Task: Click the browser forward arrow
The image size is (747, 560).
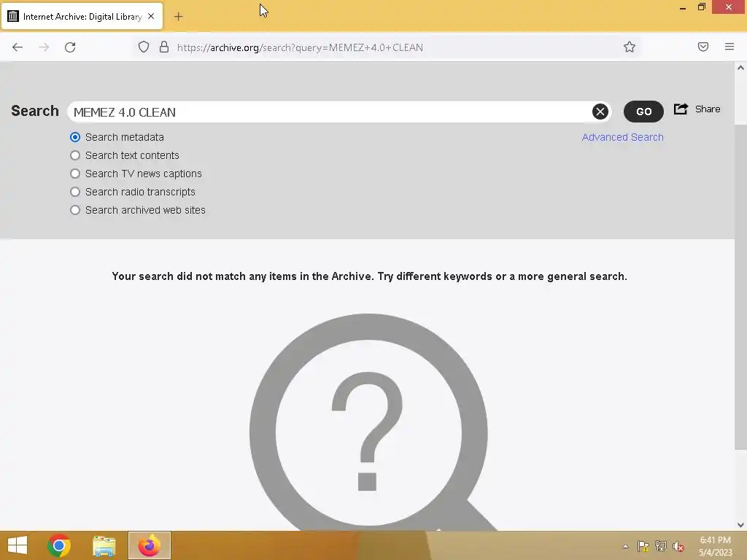Action: (44, 47)
